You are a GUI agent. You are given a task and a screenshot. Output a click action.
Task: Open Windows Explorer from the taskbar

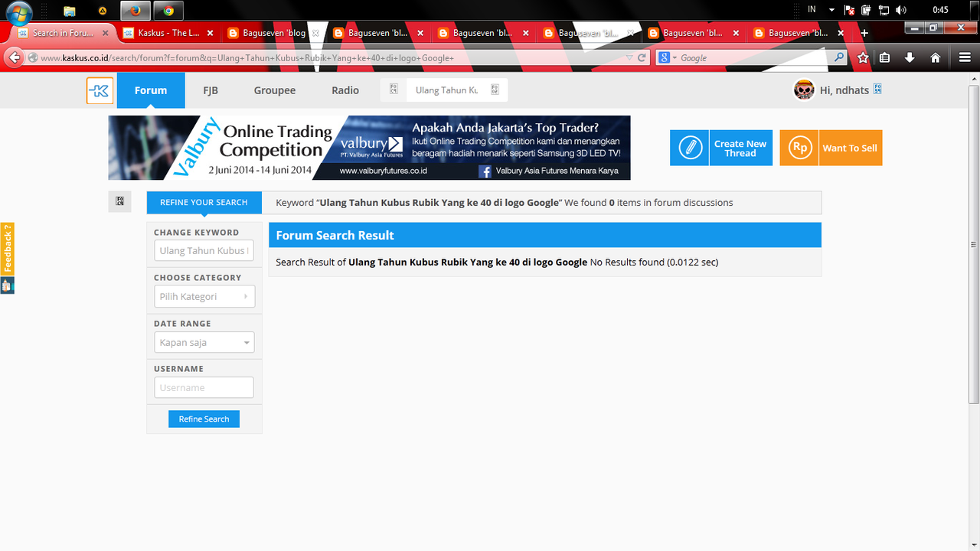click(69, 11)
